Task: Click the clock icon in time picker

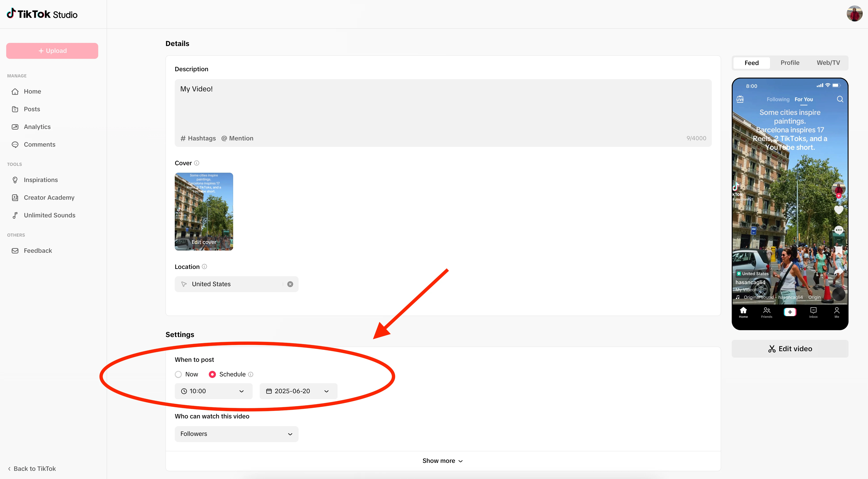Action: coord(184,391)
